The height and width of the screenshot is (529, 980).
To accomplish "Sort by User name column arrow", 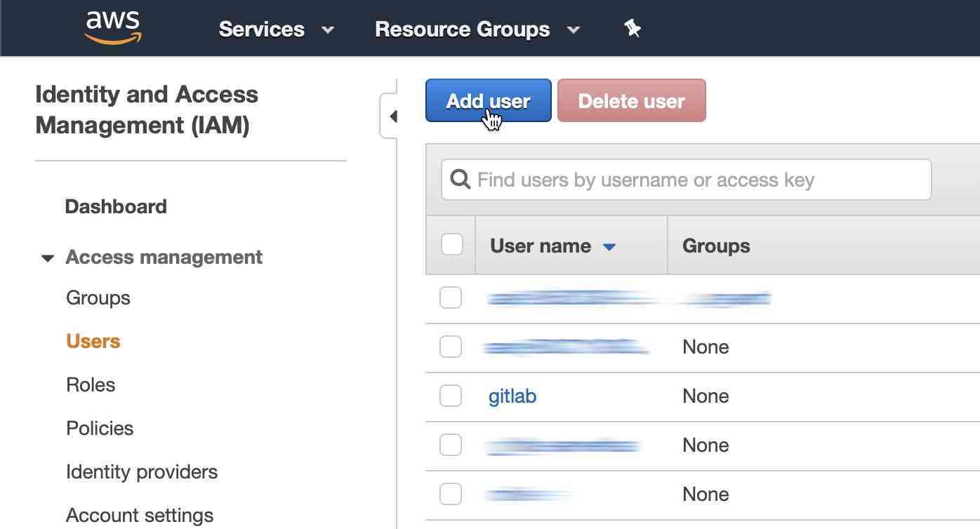I will pos(609,246).
